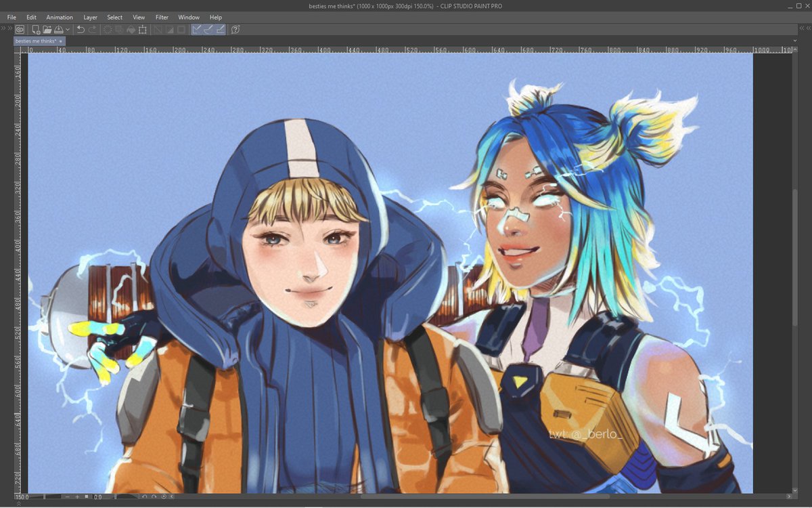The width and height of the screenshot is (812, 508).
Task: Open the View menu
Action: (x=139, y=17)
